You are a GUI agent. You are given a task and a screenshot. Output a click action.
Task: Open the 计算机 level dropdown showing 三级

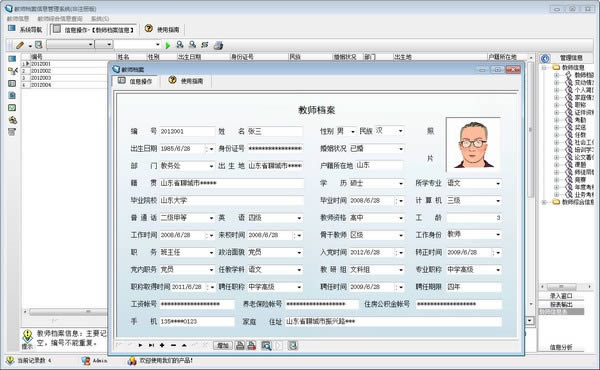(498, 200)
